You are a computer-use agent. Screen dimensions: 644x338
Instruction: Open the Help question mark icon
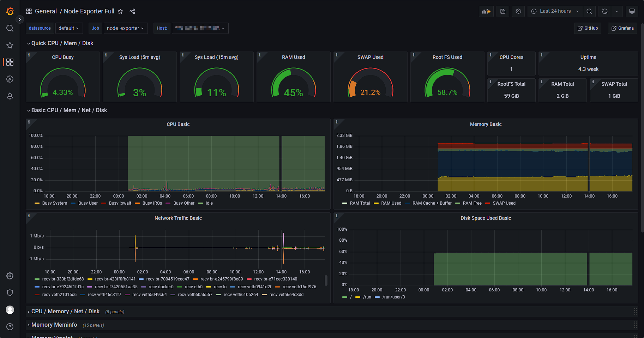10,327
